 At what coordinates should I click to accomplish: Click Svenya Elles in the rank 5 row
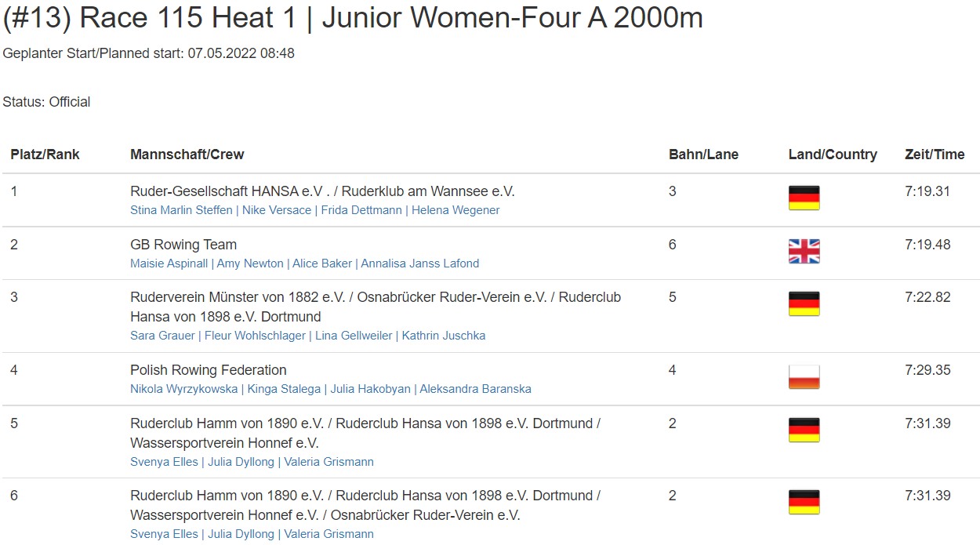pos(165,462)
